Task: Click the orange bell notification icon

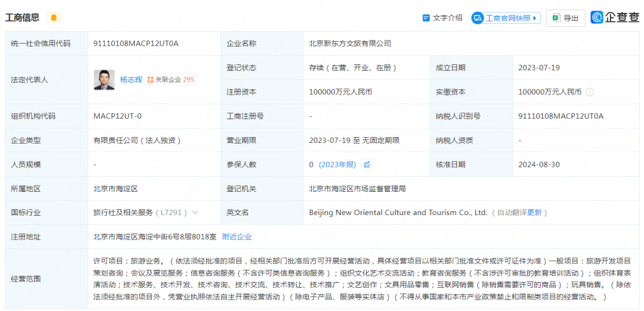Action: tap(54, 18)
